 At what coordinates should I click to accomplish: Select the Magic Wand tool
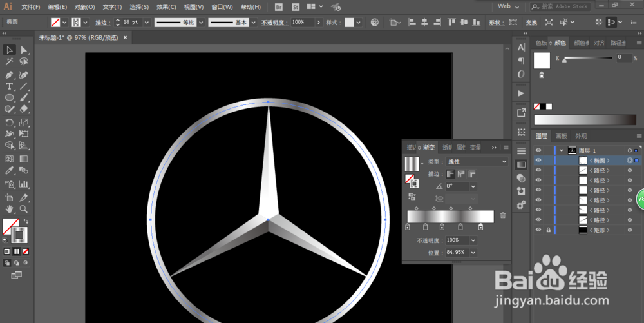[x=9, y=62]
